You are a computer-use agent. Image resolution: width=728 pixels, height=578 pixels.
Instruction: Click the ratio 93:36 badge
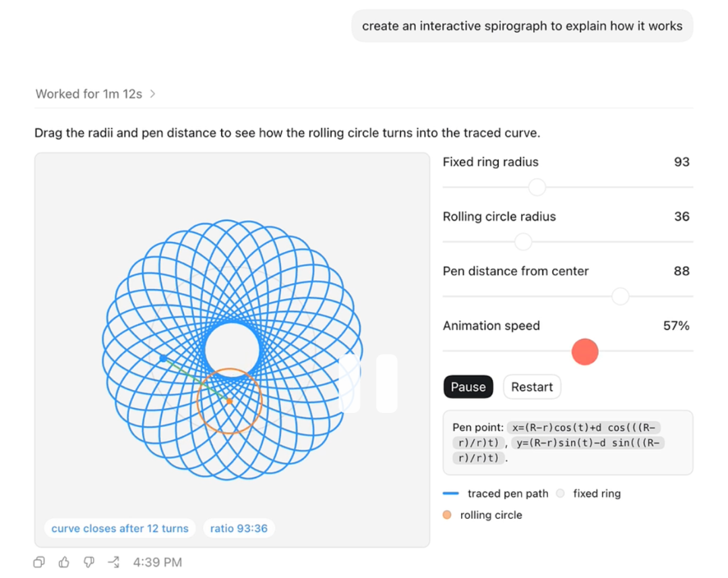tap(239, 528)
